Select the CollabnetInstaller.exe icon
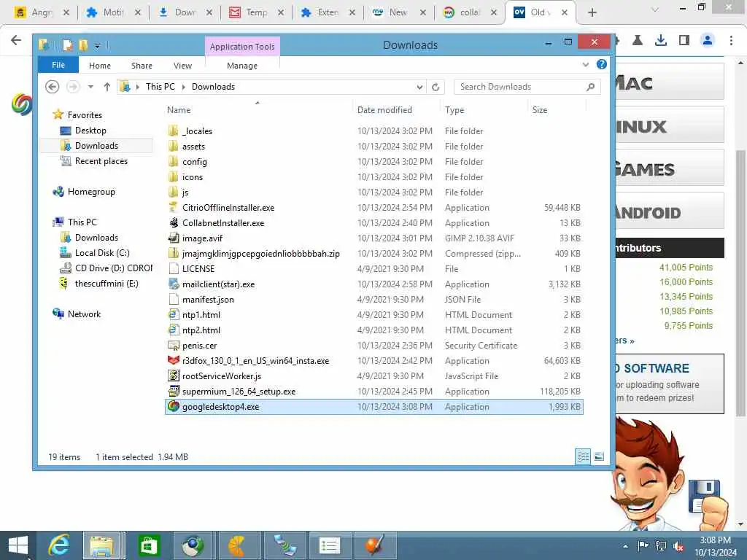The width and height of the screenshot is (747, 560). (x=174, y=223)
